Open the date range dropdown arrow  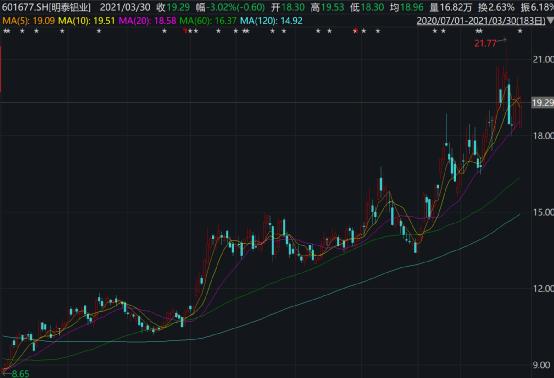coord(550,21)
